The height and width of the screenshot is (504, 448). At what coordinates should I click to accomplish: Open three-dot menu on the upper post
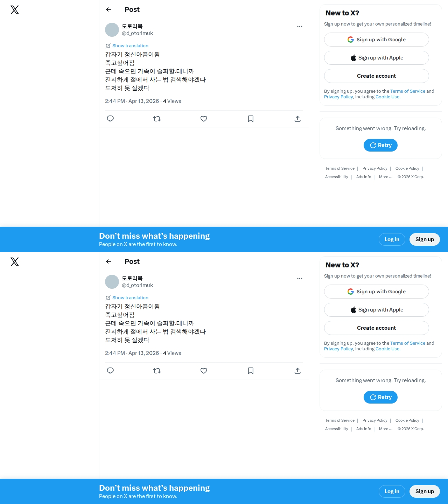point(300,26)
